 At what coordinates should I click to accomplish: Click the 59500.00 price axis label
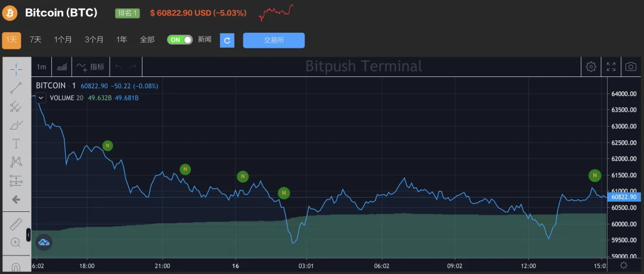click(x=624, y=240)
